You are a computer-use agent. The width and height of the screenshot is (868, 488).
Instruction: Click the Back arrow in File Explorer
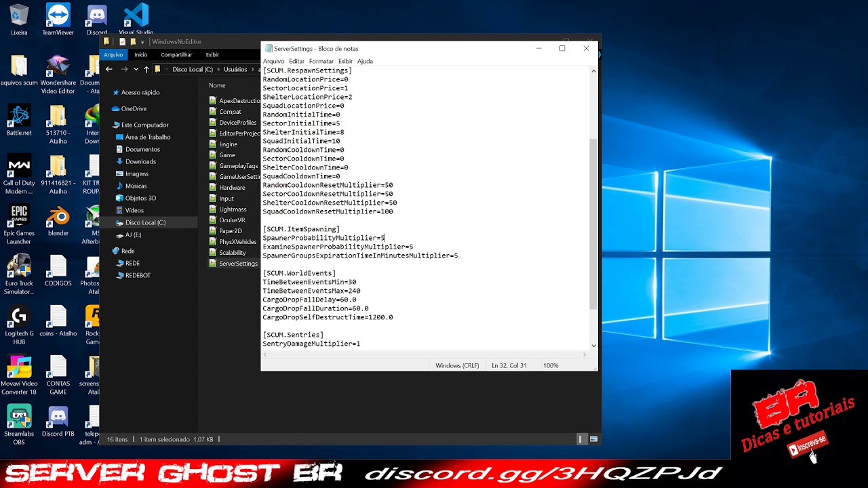109,69
